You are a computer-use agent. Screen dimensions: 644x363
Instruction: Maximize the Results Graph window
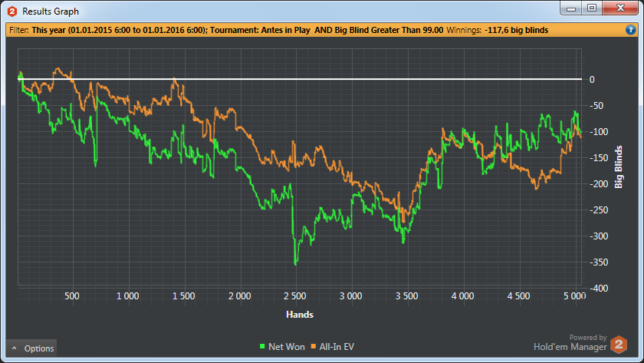(592, 8)
